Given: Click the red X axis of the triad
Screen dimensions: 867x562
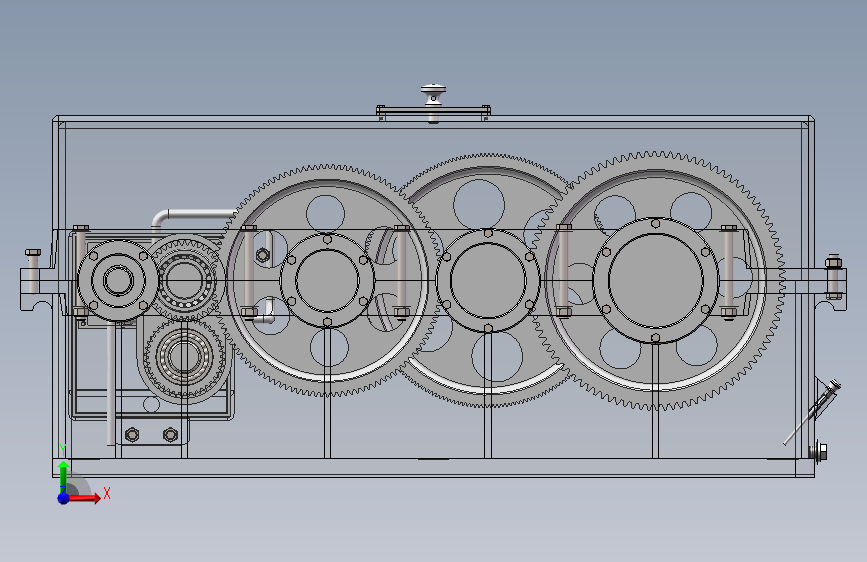Looking at the screenshot, I should click(85, 498).
